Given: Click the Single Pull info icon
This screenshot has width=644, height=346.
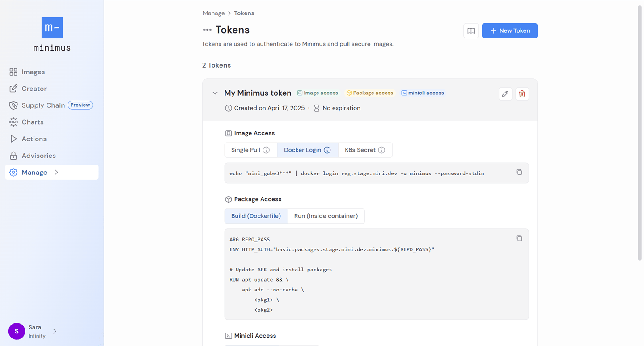Looking at the screenshot, I should coord(266,150).
